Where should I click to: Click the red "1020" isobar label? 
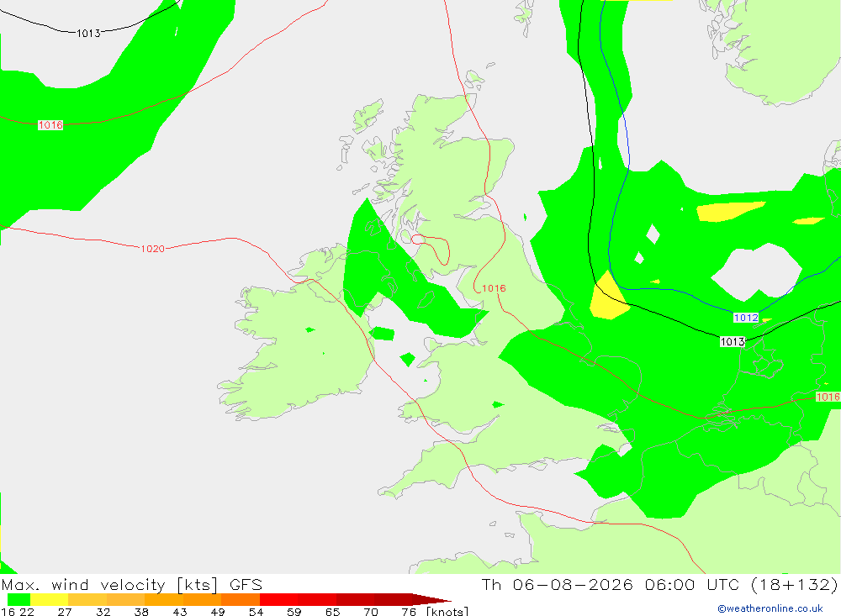(x=152, y=249)
